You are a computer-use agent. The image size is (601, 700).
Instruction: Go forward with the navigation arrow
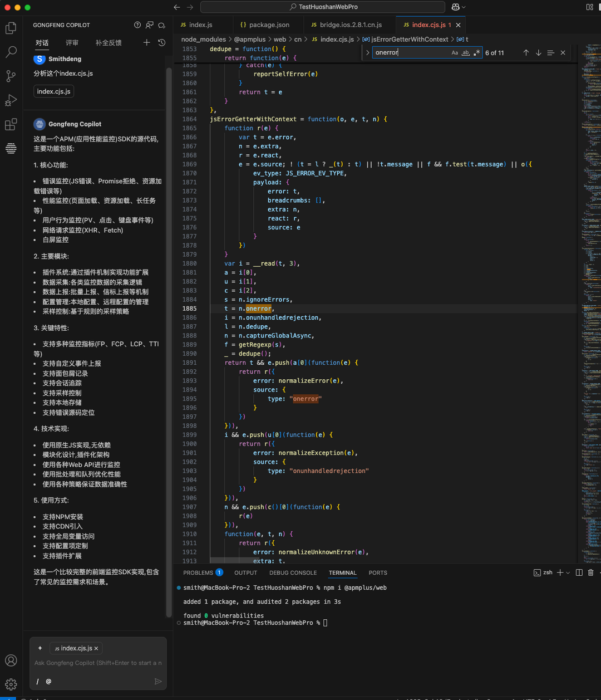(190, 7)
